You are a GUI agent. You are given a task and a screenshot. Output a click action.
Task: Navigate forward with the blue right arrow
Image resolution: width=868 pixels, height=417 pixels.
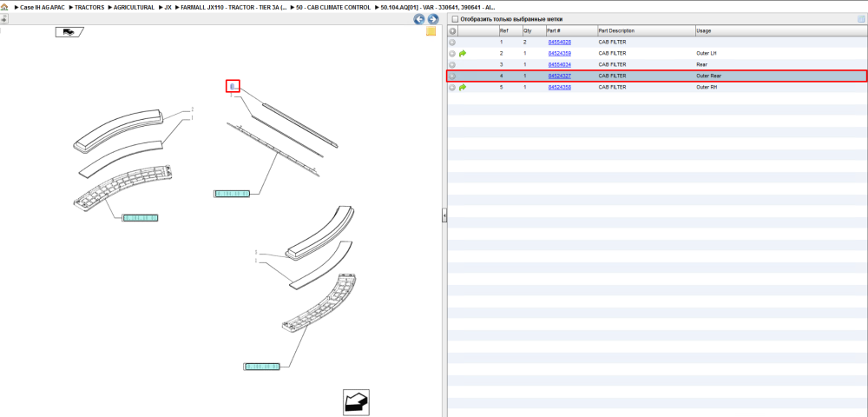pos(433,19)
